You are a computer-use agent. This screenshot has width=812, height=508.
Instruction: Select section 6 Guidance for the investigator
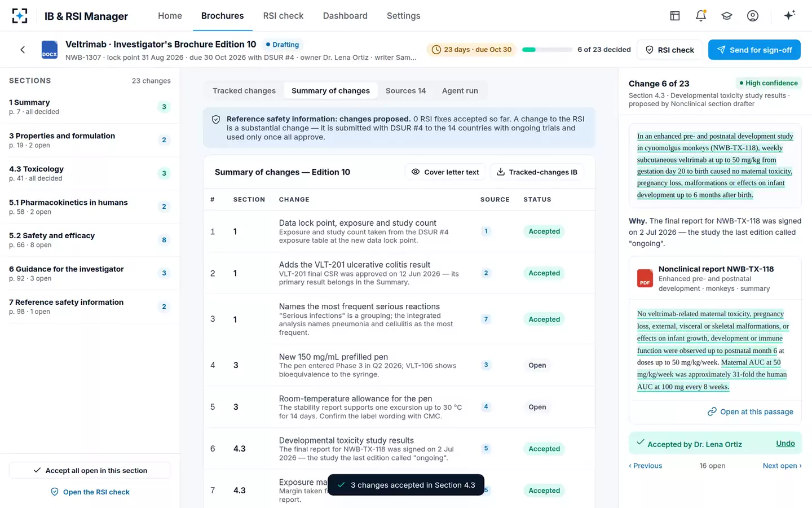90,273
